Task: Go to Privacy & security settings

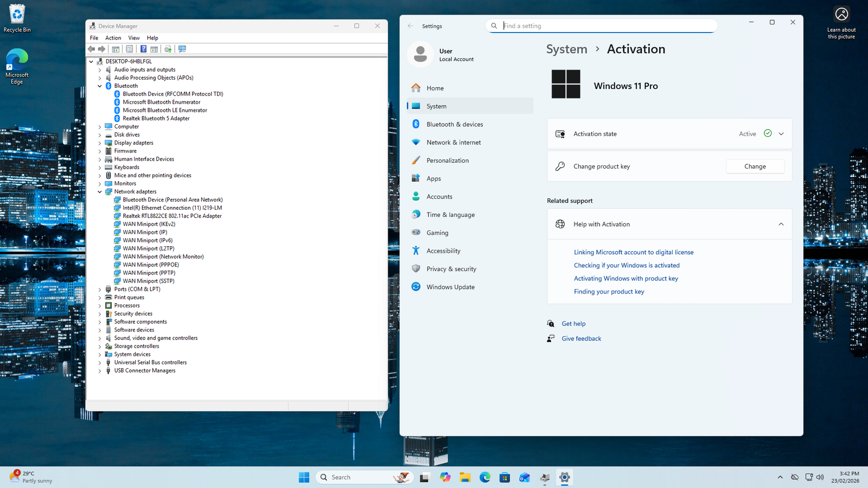Action: pyautogui.click(x=451, y=269)
